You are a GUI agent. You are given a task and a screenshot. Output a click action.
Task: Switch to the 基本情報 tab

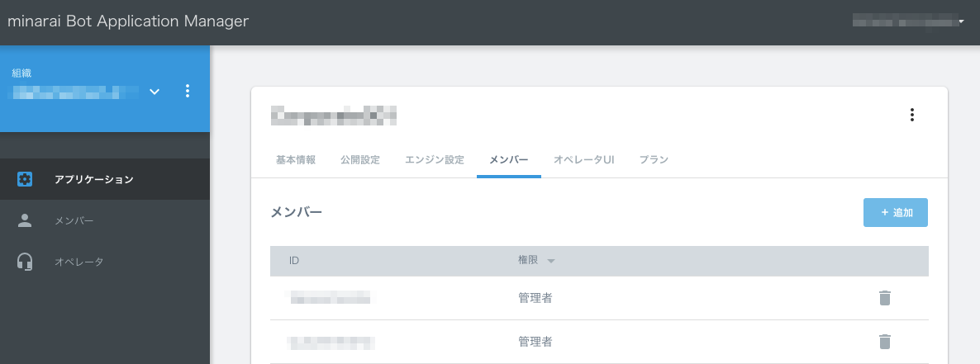[296, 160]
